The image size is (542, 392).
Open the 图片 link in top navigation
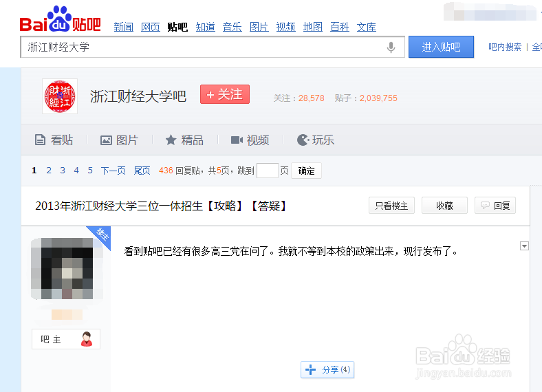pos(259,27)
